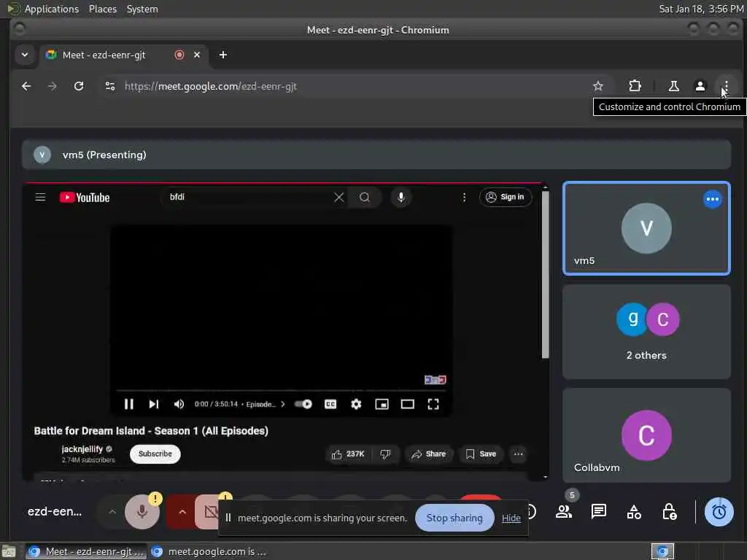The width and height of the screenshot is (747, 560).
Task: Select the Meet - ezd-eenr-gjt browser tab
Action: coord(124,55)
